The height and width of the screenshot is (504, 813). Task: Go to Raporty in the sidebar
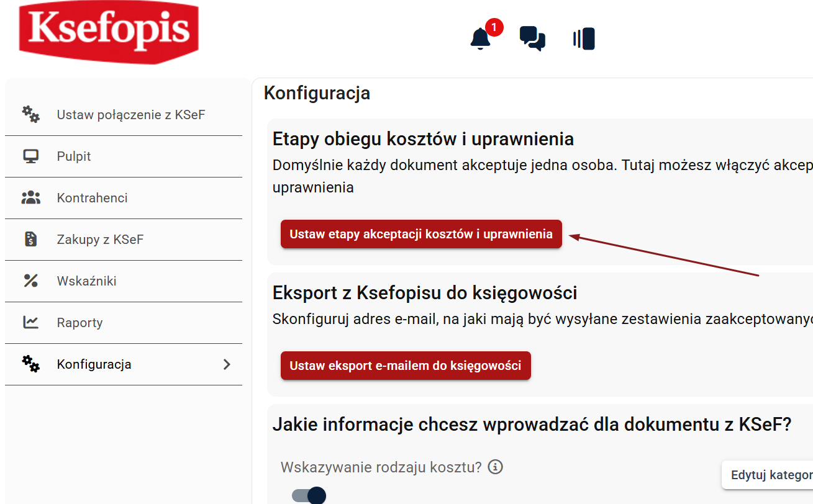click(79, 323)
